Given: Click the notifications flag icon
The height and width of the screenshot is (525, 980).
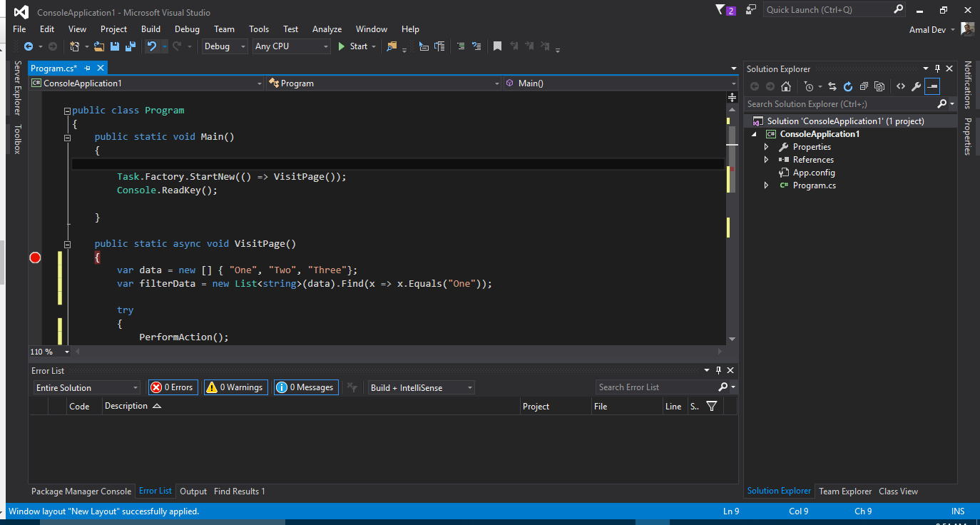Looking at the screenshot, I should [x=720, y=10].
